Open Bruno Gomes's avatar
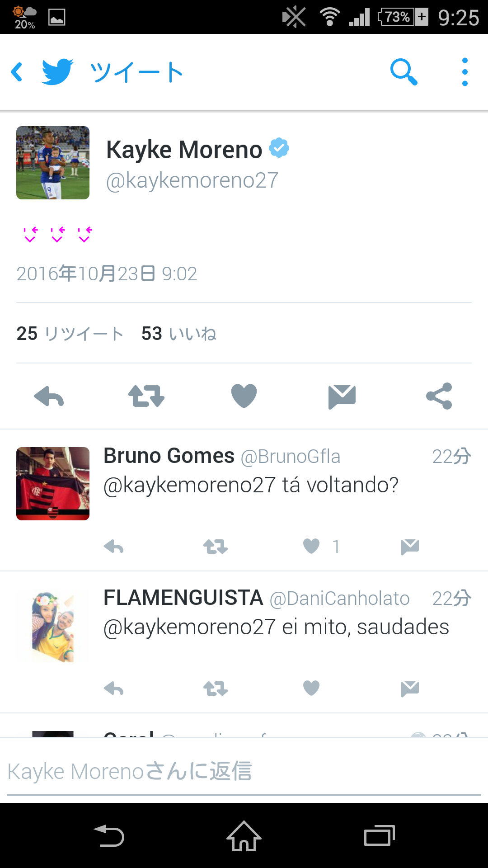This screenshot has width=488, height=868. pyautogui.click(x=53, y=484)
